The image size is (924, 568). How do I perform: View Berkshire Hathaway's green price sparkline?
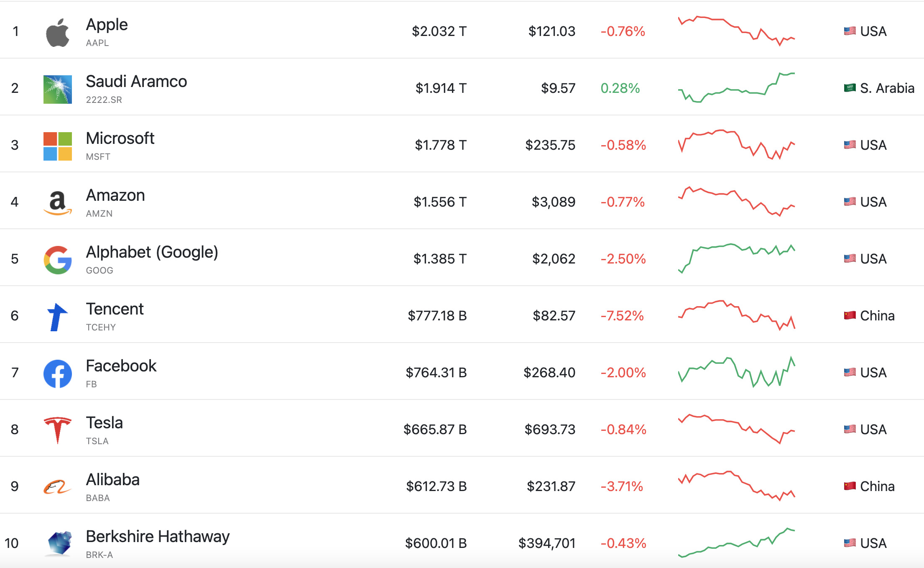(736, 543)
